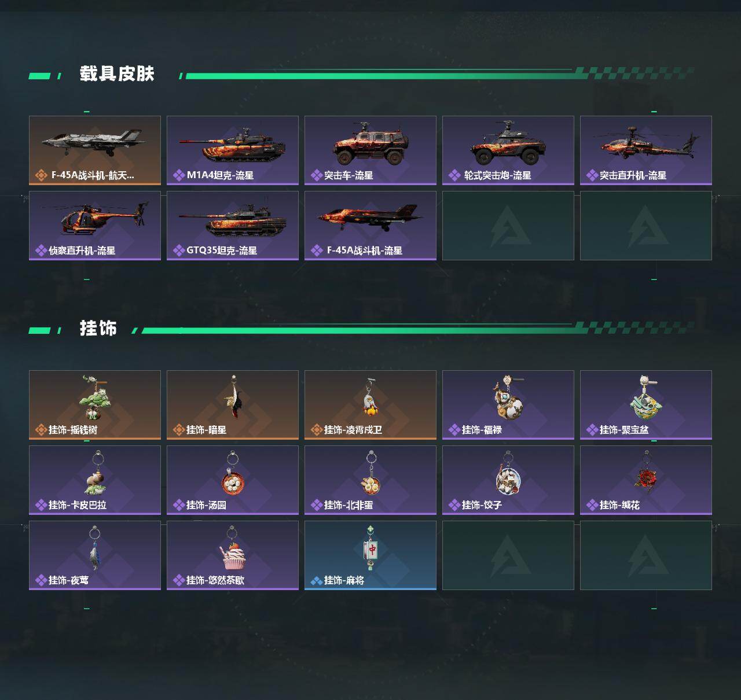The height and width of the screenshot is (700, 741).
Task: Select the M1A4坦克-流星 tank skin
Action: [x=233, y=150]
